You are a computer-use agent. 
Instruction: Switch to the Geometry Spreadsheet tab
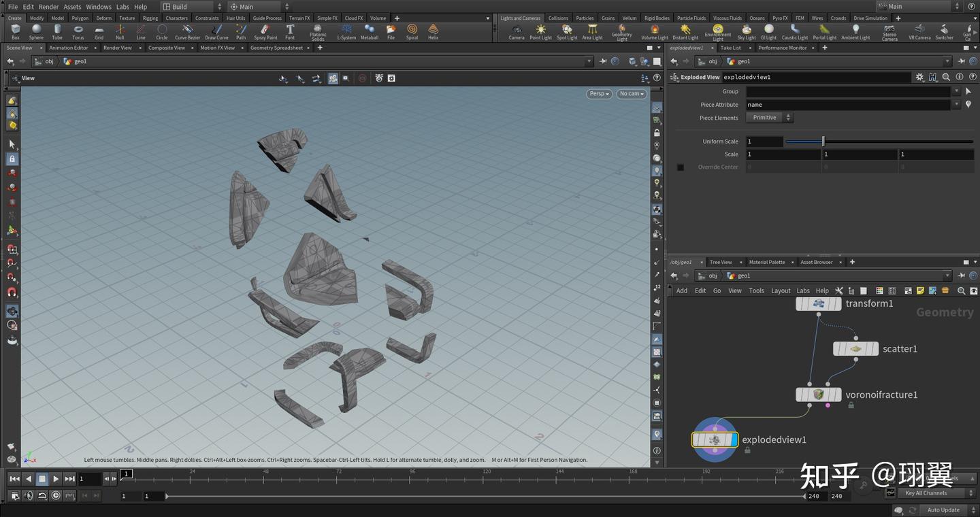(276, 48)
